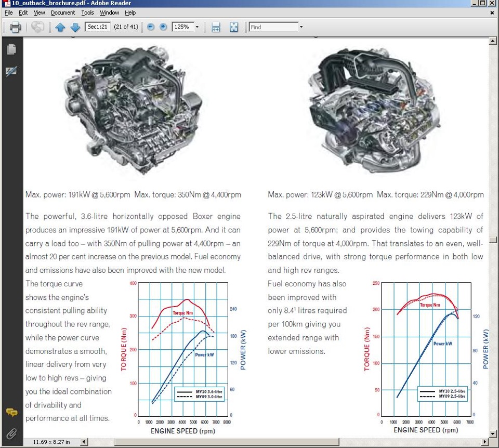
Task: Click the (21 of 41) page count text
Action: tap(126, 27)
